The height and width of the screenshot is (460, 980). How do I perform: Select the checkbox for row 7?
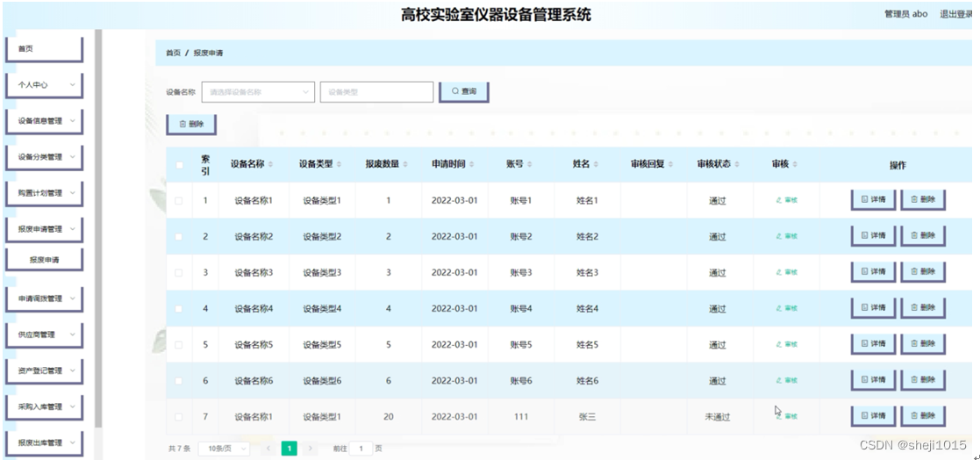click(x=179, y=417)
